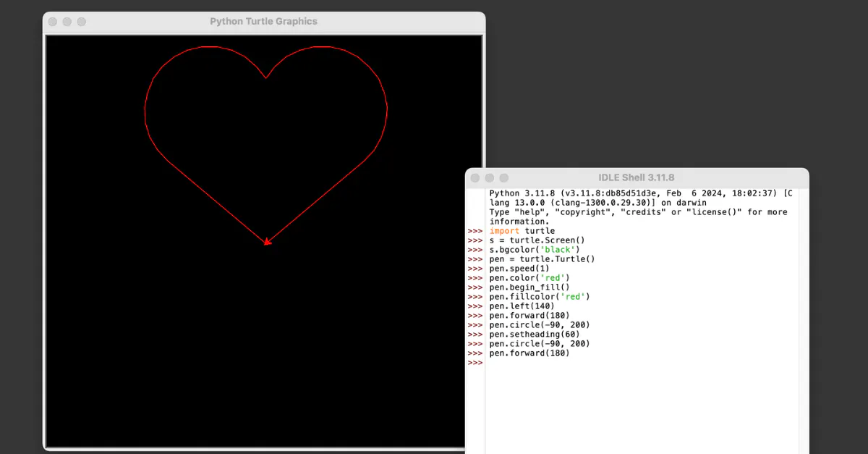868x454 pixels.
Task: Click the "license()" text in the banner
Action: click(715, 212)
